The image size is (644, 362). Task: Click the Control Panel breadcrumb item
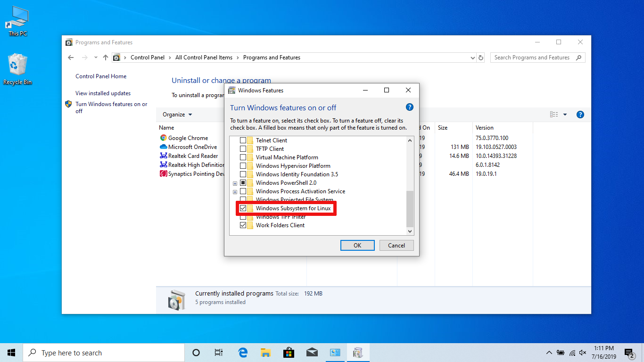click(148, 58)
